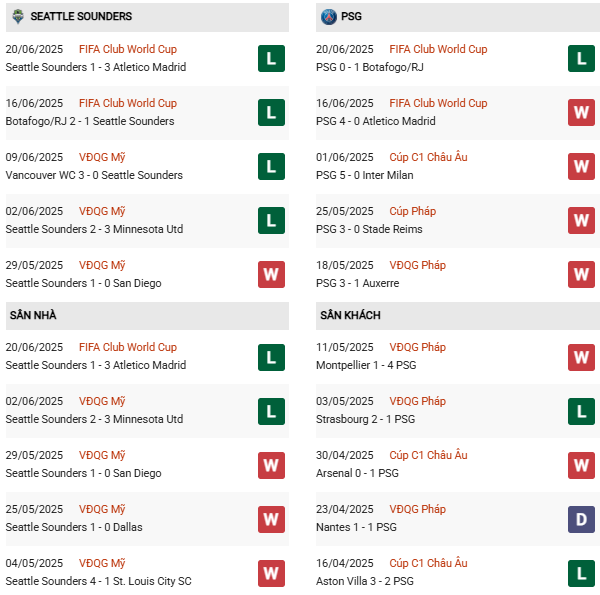Image resolution: width=600 pixels, height=595 pixels.
Task: Click the W badge for Seattle Sounders 1-0 Dallas
Action: tap(271, 518)
